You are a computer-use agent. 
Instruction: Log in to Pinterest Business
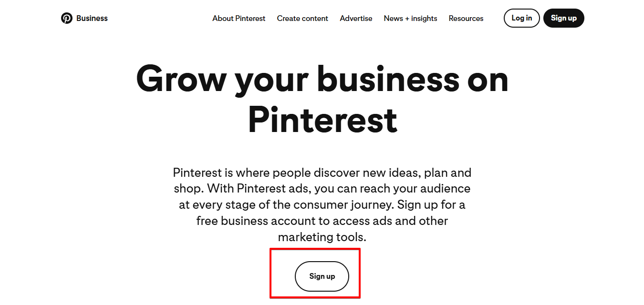(521, 18)
